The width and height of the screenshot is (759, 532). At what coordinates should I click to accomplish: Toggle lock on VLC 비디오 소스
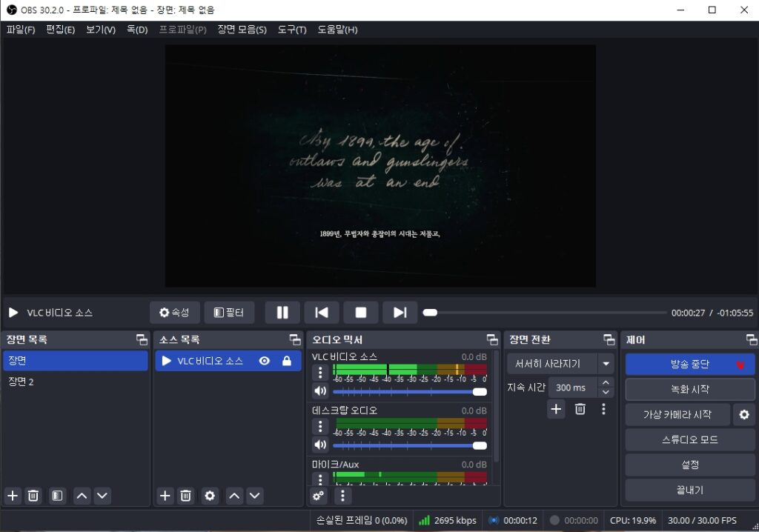point(287,361)
